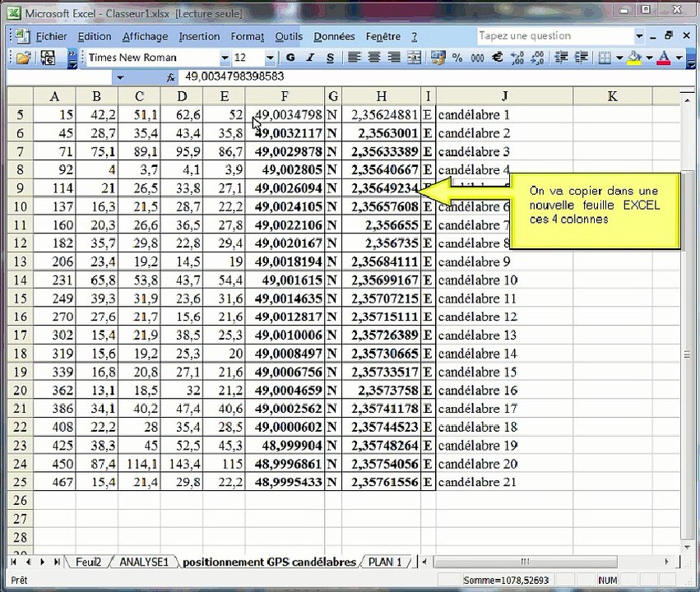Open Fichier menu

pos(51,36)
